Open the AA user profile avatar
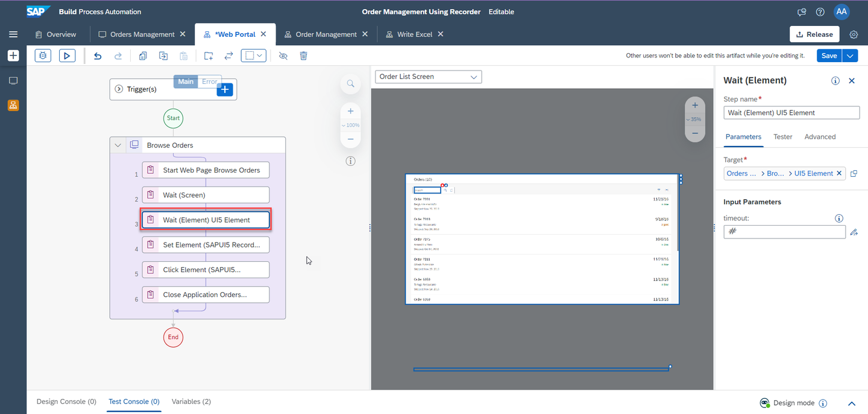This screenshot has width=868, height=414. 841,11
